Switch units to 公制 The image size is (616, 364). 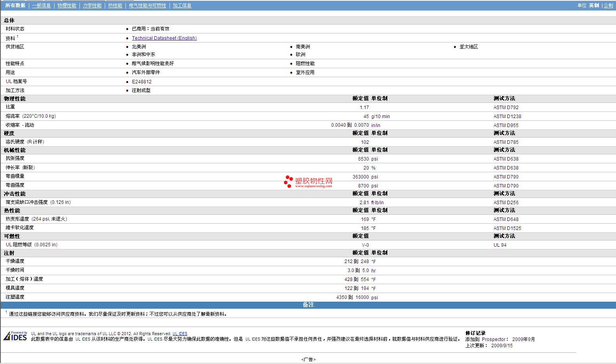tap(608, 5)
